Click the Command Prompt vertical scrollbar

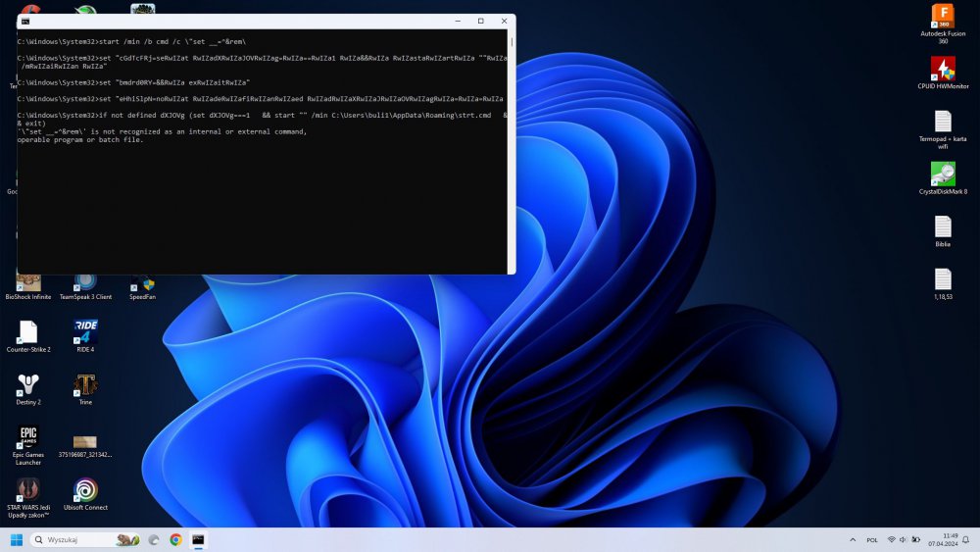[511, 147]
